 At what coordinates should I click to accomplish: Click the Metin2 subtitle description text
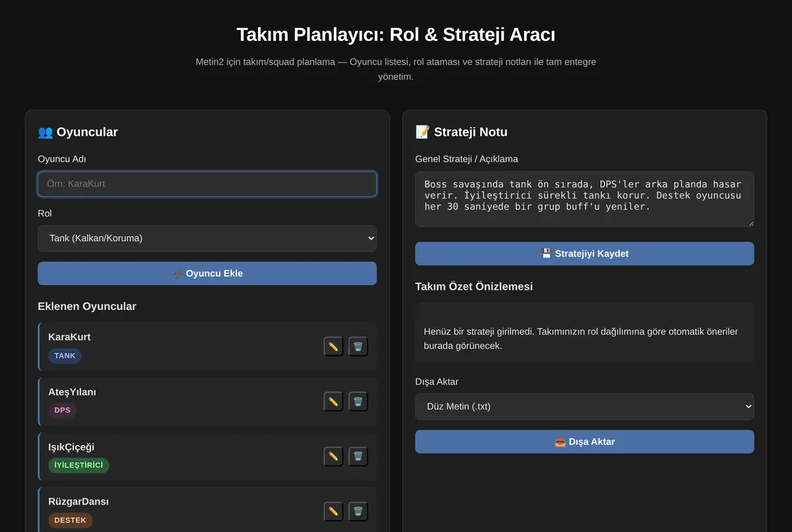pyautogui.click(x=396, y=69)
